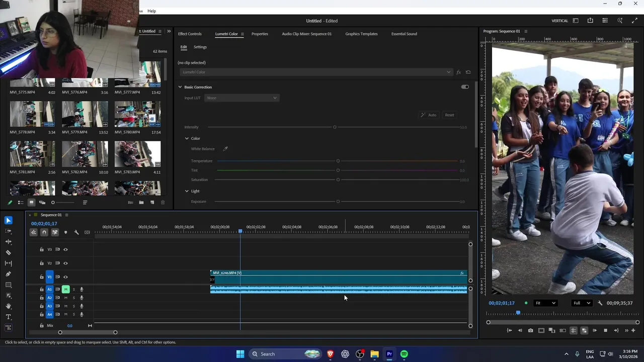The image size is (644, 362).
Task: Click the White Balance eyedropper
Action: pos(225,149)
